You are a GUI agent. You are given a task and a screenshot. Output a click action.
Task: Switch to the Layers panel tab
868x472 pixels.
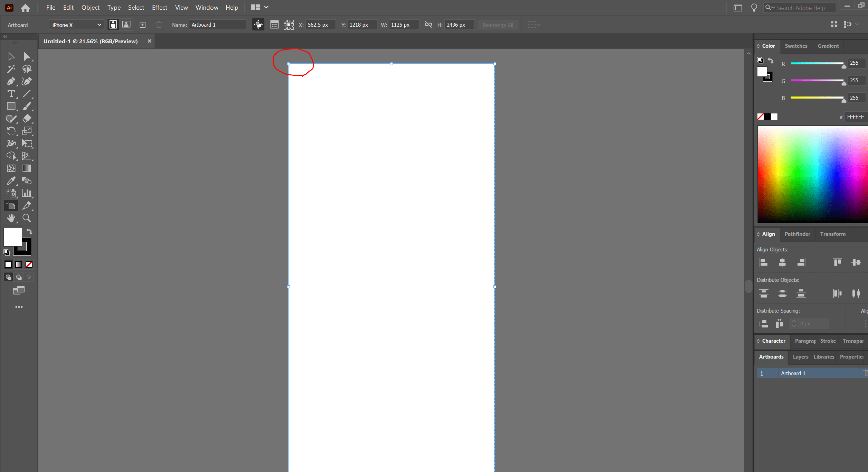point(800,357)
